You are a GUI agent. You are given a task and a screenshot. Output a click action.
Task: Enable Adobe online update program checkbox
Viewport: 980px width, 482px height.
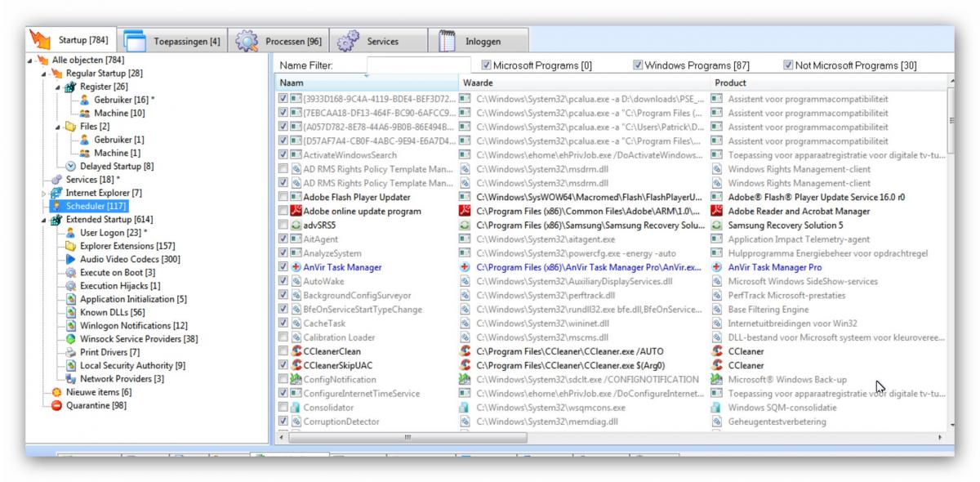283,211
